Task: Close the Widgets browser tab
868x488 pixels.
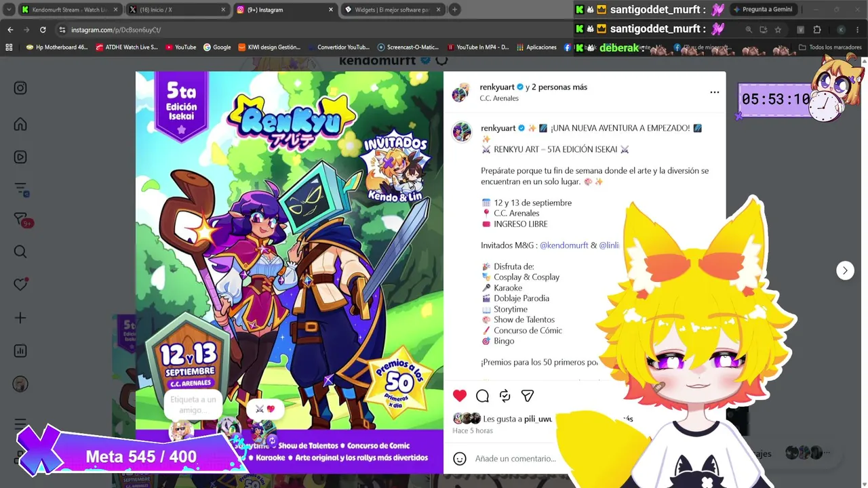Action: 438,9
